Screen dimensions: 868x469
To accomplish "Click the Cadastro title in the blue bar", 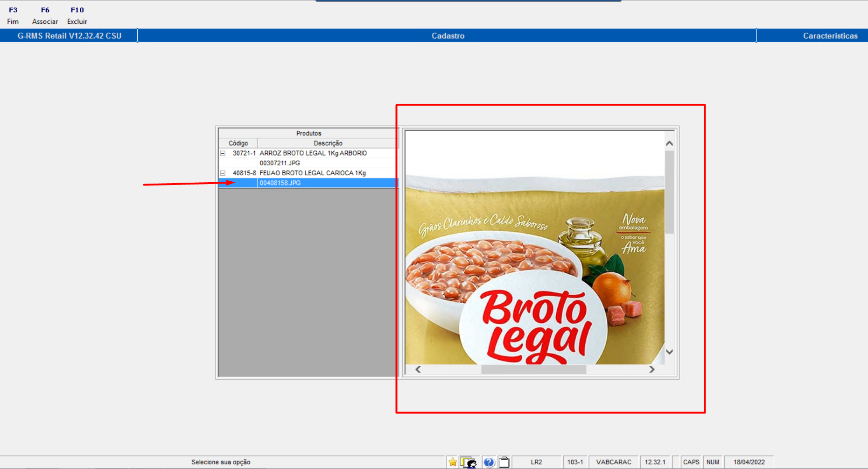I will pos(448,36).
